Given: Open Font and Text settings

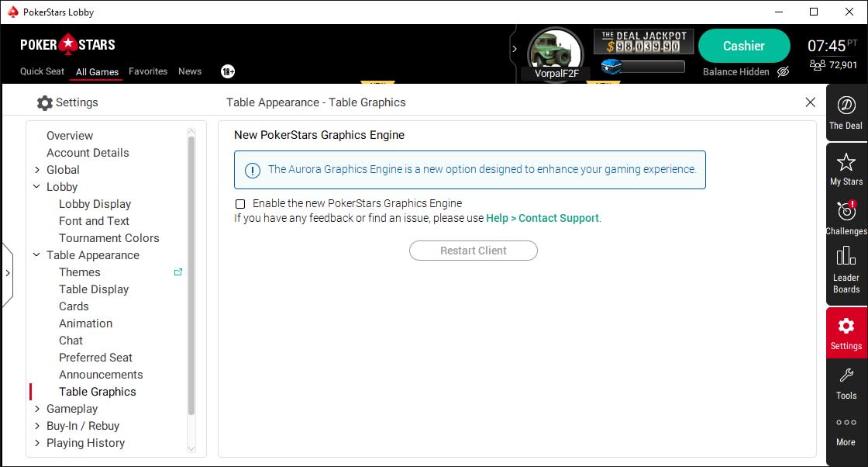Looking at the screenshot, I should (94, 221).
